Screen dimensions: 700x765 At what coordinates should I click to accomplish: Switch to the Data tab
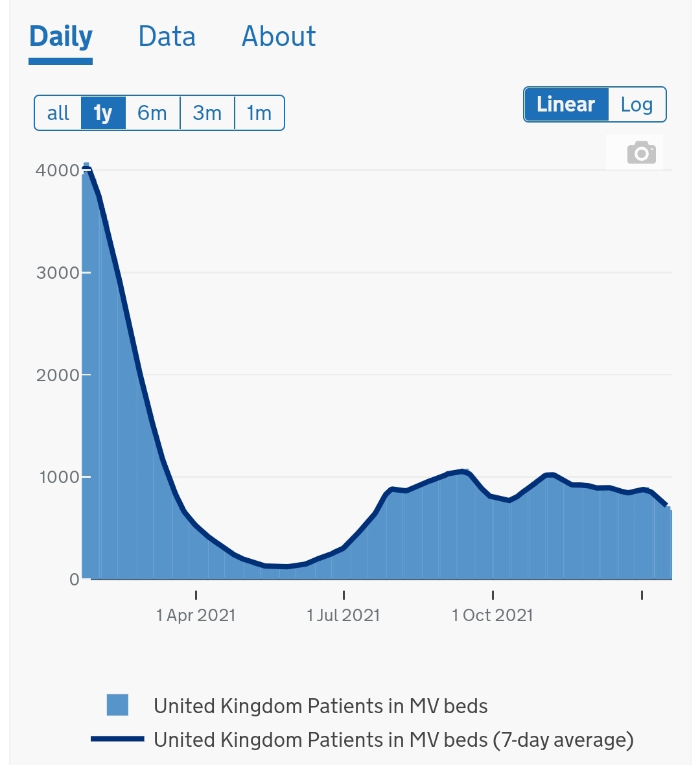coord(167,37)
